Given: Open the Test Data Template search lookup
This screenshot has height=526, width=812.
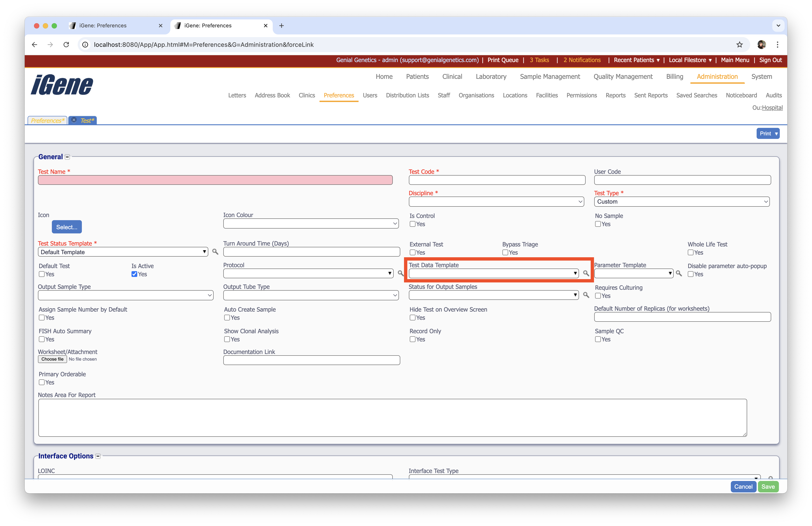Looking at the screenshot, I should click(x=586, y=273).
